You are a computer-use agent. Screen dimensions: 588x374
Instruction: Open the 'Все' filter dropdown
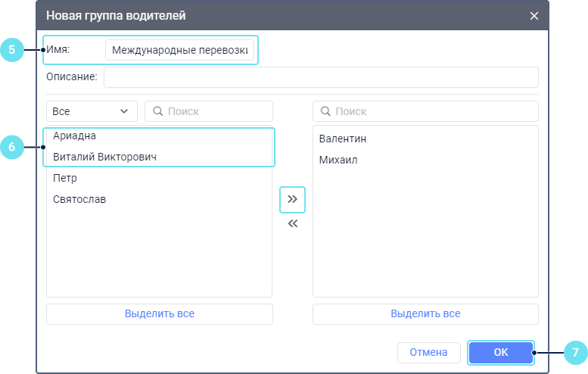click(92, 111)
